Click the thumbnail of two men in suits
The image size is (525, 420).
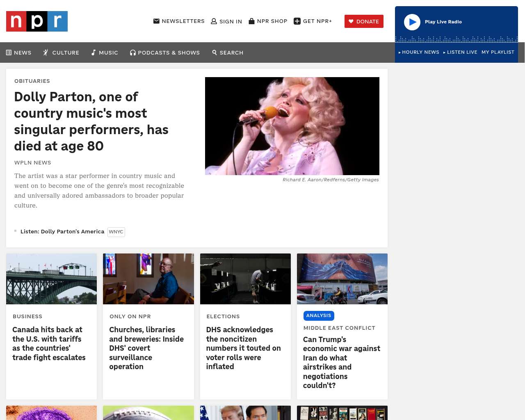pyautogui.click(x=245, y=413)
